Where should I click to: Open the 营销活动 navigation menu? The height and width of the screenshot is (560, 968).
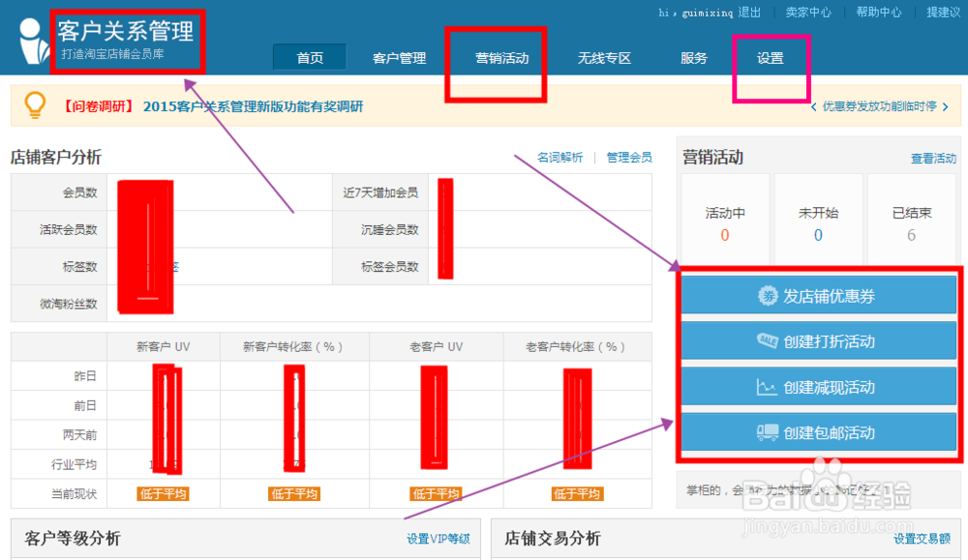[497, 57]
